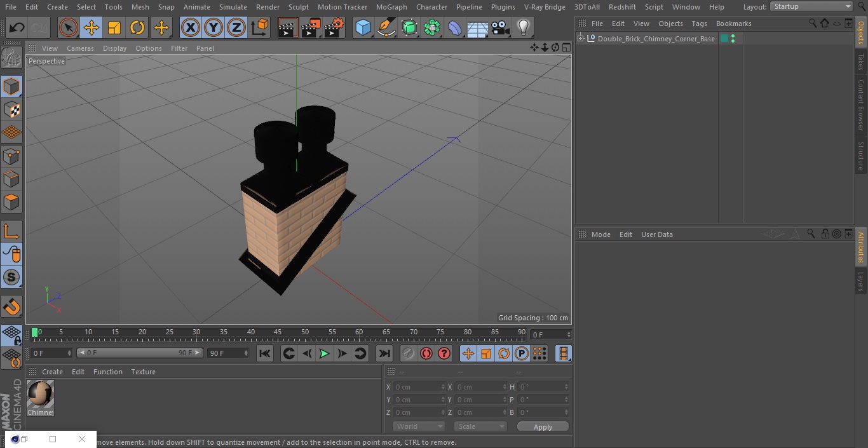
Task: Click the search icon in Object Manager
Action: 813,23
